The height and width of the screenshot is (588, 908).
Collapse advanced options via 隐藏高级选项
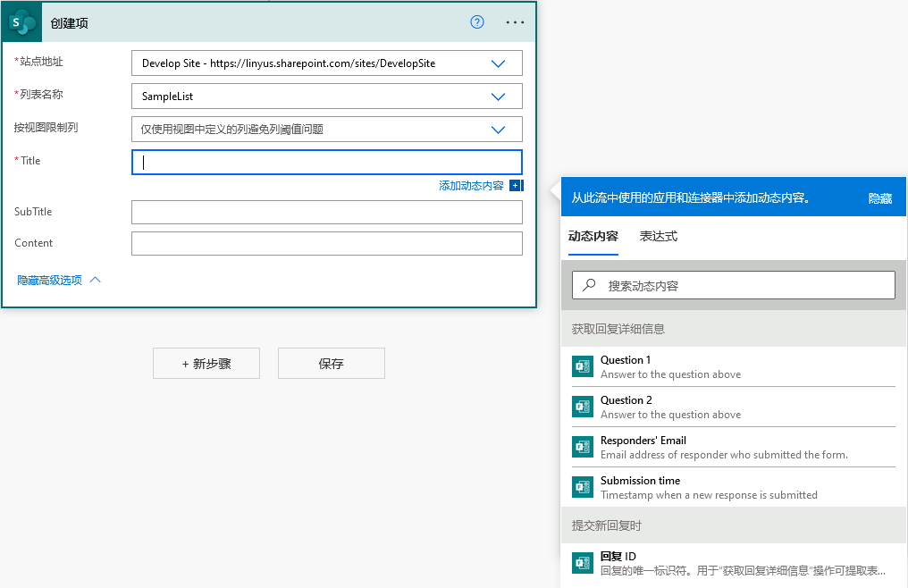58,281
